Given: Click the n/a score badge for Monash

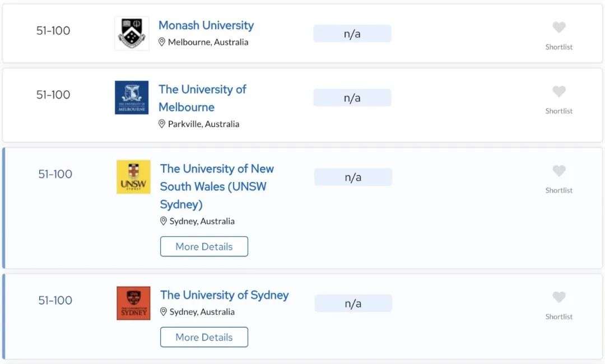Looking at the screenshot, I should [x=352, y=34].
